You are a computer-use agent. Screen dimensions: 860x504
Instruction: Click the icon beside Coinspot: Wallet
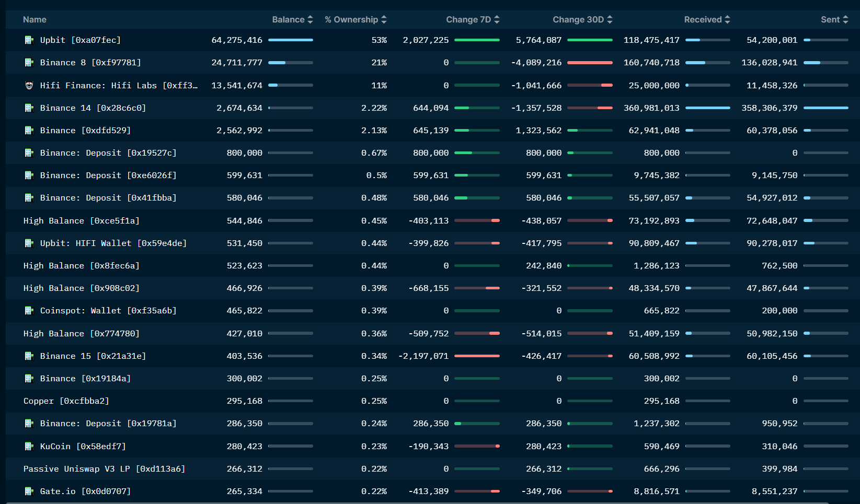coord(29,311)
